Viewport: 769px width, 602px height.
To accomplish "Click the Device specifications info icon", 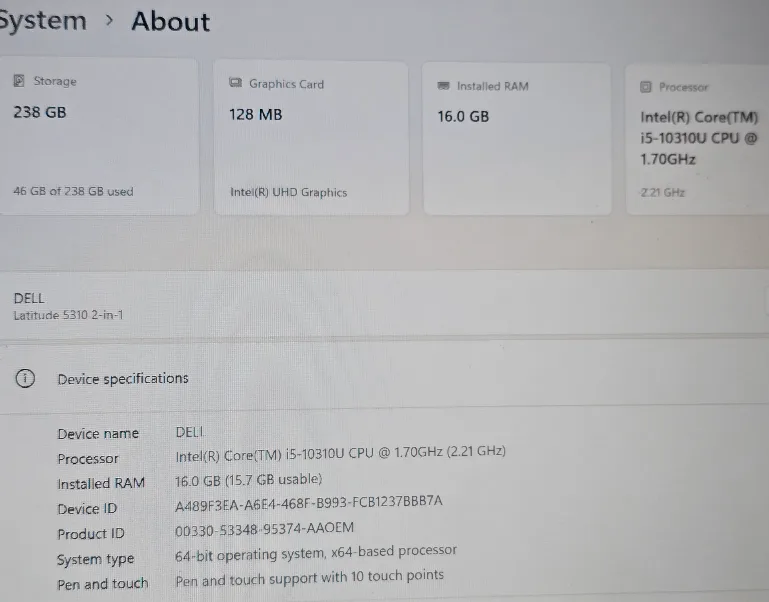I will 25,378.
